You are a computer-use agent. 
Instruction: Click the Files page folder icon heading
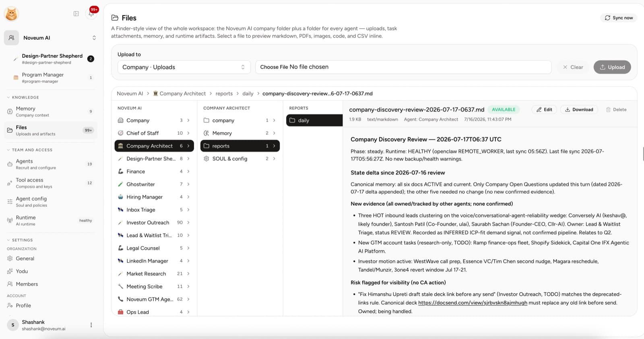(115, 18)
